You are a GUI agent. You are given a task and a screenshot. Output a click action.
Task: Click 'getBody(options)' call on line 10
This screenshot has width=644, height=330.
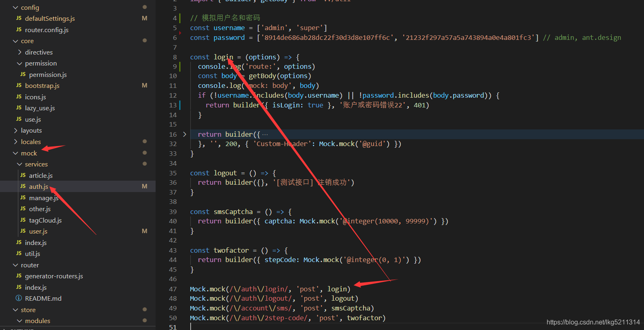[x=280, y=76]
